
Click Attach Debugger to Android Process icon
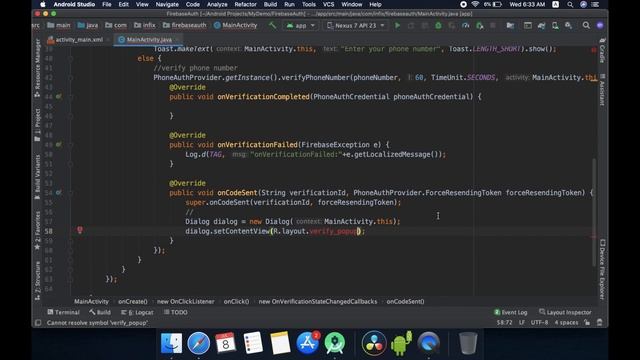pos(480,25)
